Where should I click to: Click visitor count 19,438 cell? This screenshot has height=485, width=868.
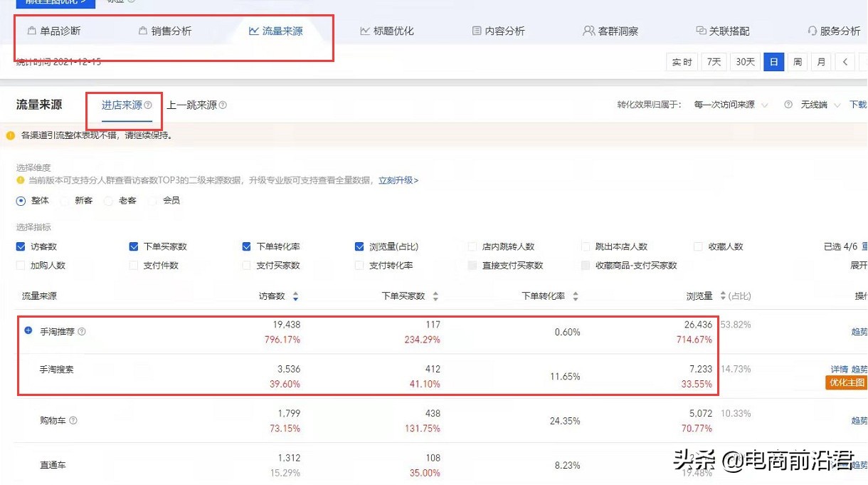click(x=287, y=325)
